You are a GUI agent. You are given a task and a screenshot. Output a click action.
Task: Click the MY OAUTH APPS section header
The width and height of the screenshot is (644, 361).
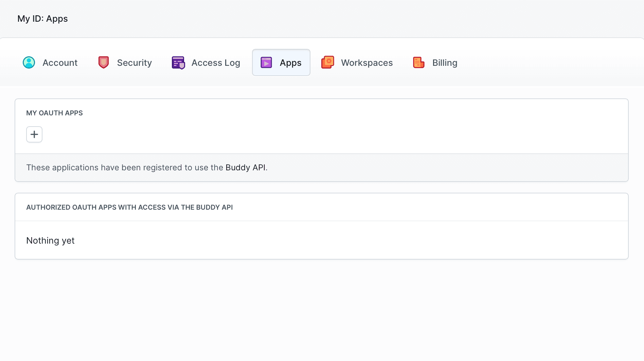tap(54, 113)
